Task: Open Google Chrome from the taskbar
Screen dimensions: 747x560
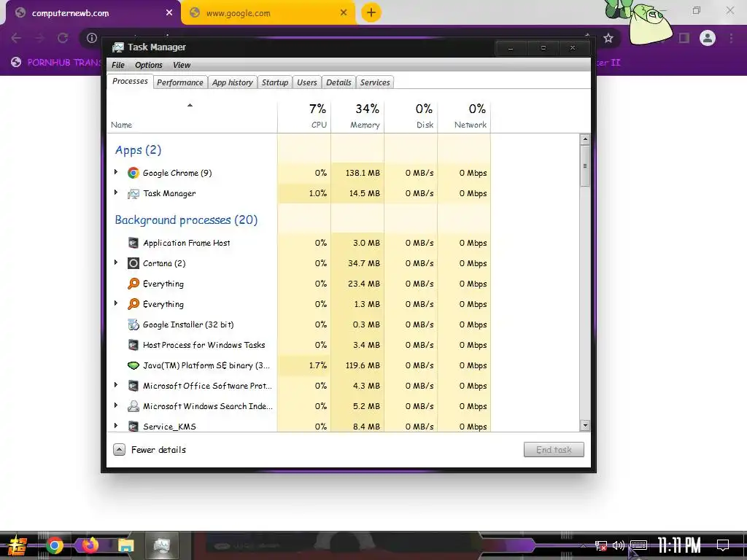Action: (x=54, y=545)
